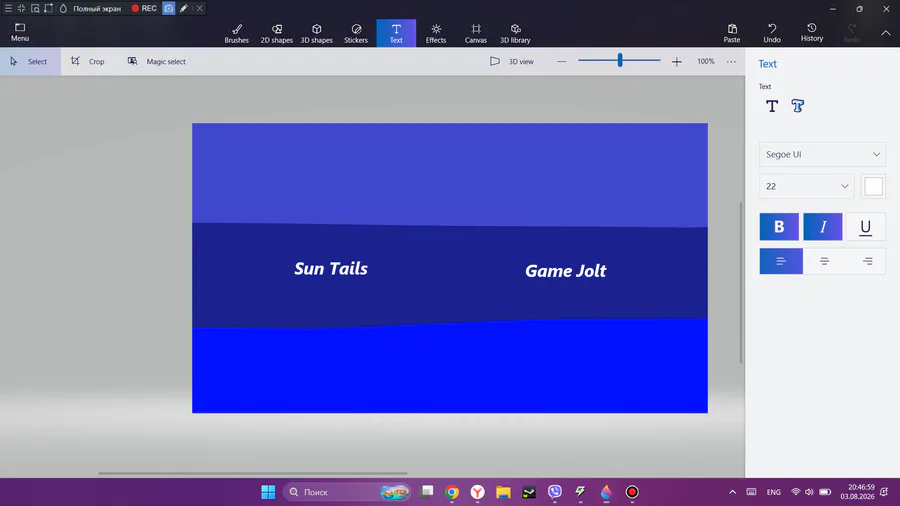Select the 3D text type
This screenshot has height=506, width=900.
click(x=798, y=106)
